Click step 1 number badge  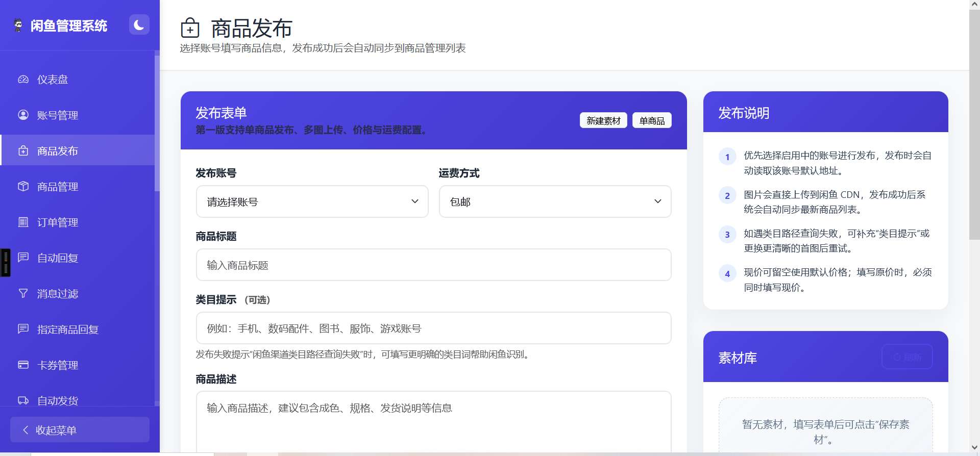727,157
